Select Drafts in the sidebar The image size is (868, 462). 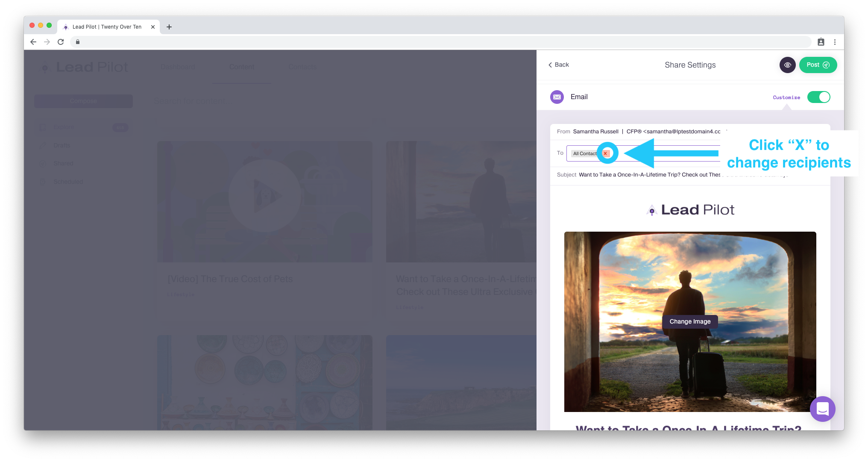[62, 146]
